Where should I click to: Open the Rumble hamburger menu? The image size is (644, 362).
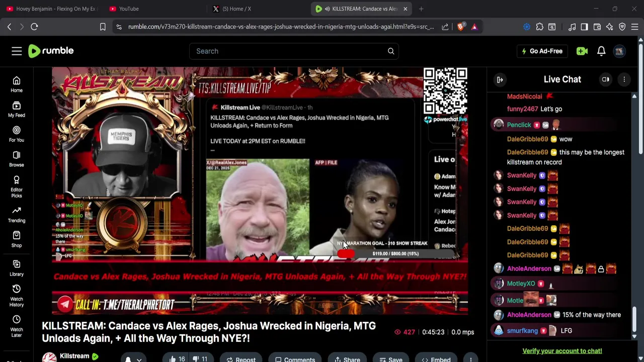click(17, 51)
